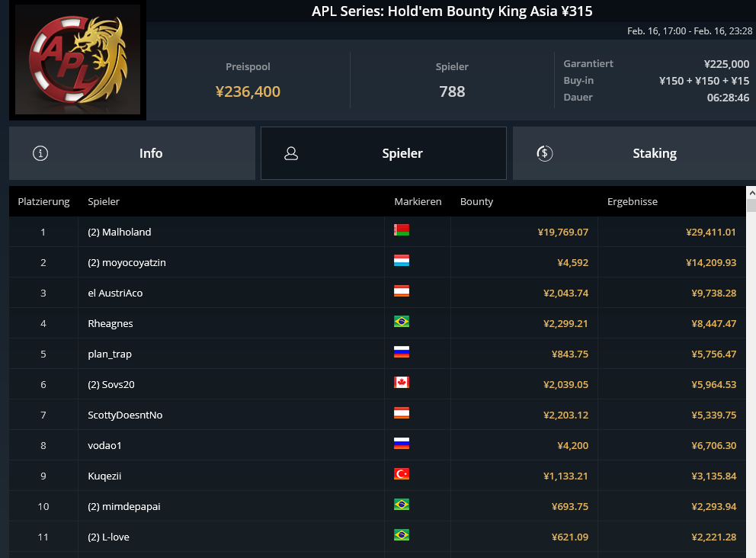This screenshot has width=756, height=558.
Task: Click moyocoyatzin's Luxembourg flag icon
Action: [x=402, y=261]
